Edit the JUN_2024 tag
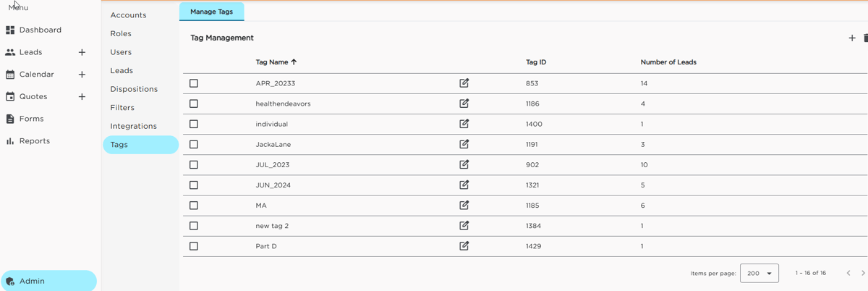Image resolution: width=868 pixels, height=291 pixels. [464, 185]
